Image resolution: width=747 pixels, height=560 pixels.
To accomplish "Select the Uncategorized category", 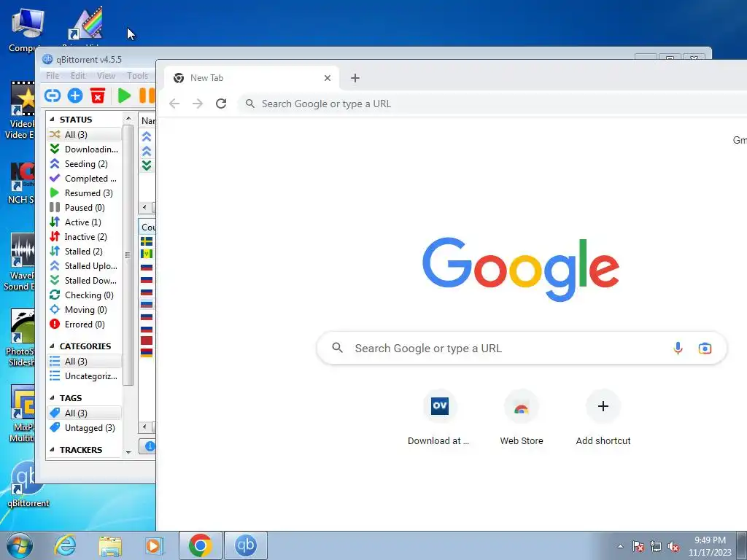I will tap(85, 376).
